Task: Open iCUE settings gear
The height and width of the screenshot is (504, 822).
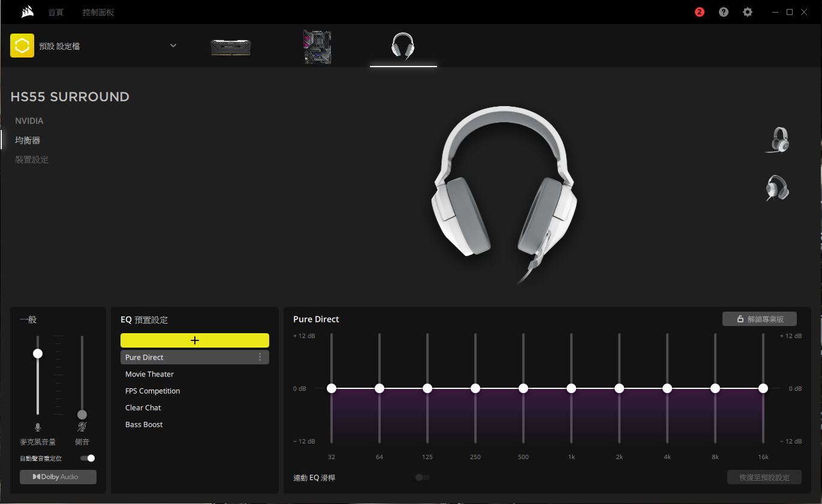Action: point(748,12)
